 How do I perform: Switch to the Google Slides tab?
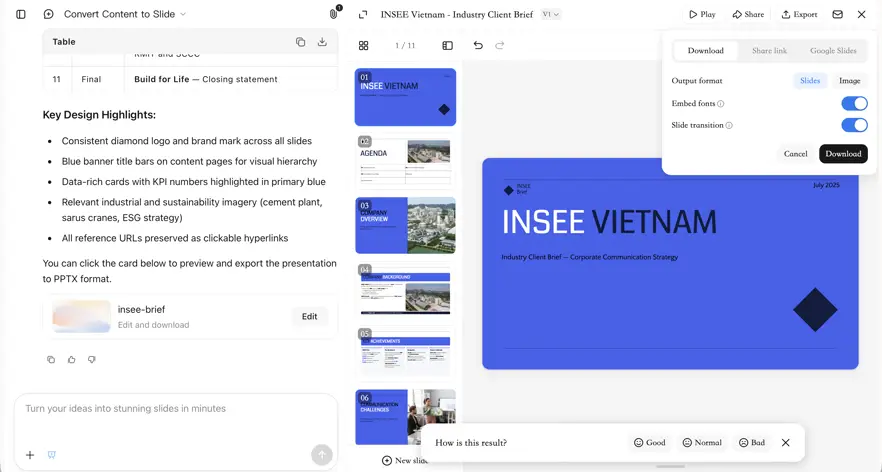click(x=833, y=51)
